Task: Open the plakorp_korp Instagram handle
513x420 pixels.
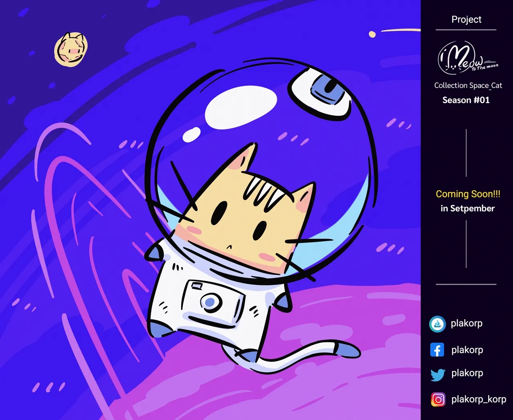Action: tap(479, 399)
